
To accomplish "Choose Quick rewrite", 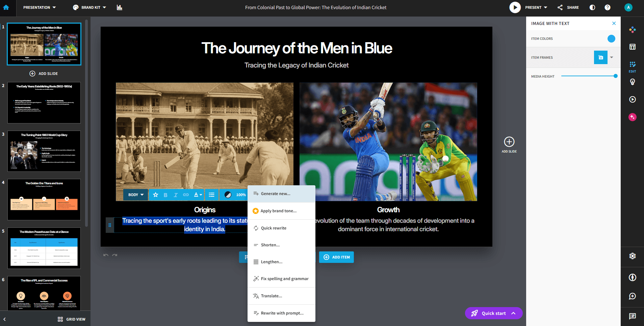I will click(x=281, y=228).
